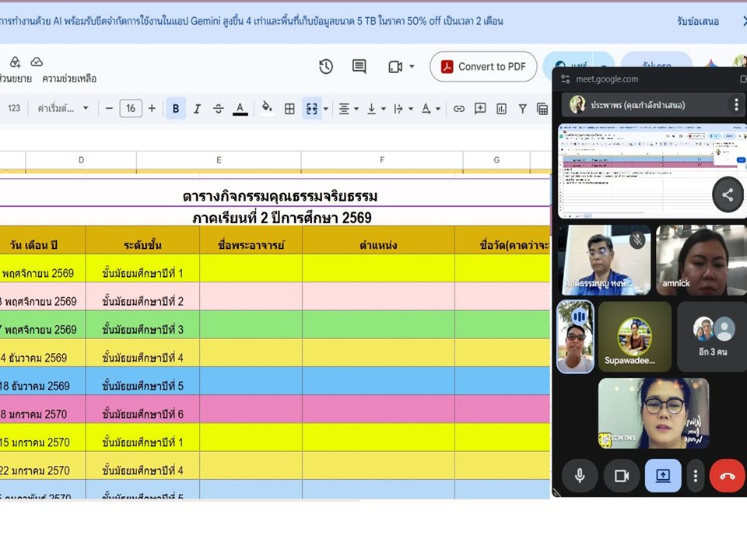Open site settings icon beside meet.google.com

point(566,79)
